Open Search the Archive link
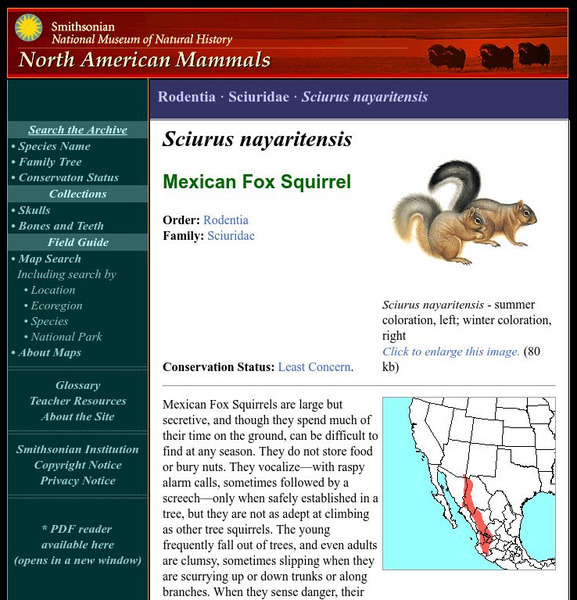Image resolution: width=577 pixels, height=600 pixels. [78, 130]
